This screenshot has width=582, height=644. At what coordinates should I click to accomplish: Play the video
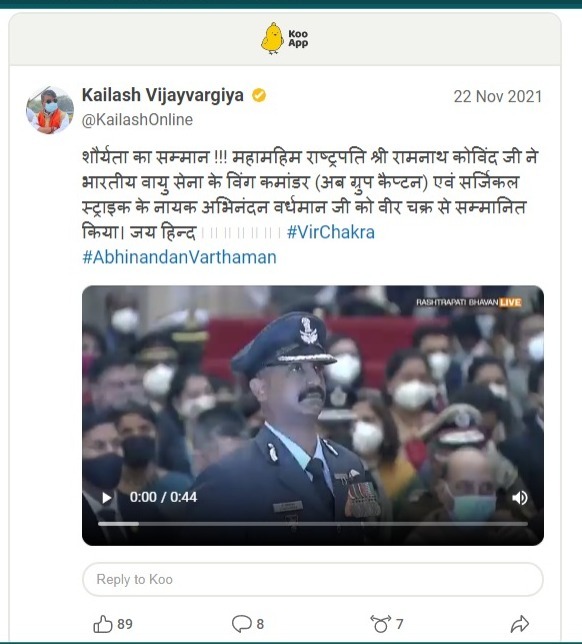pos(106,498)
